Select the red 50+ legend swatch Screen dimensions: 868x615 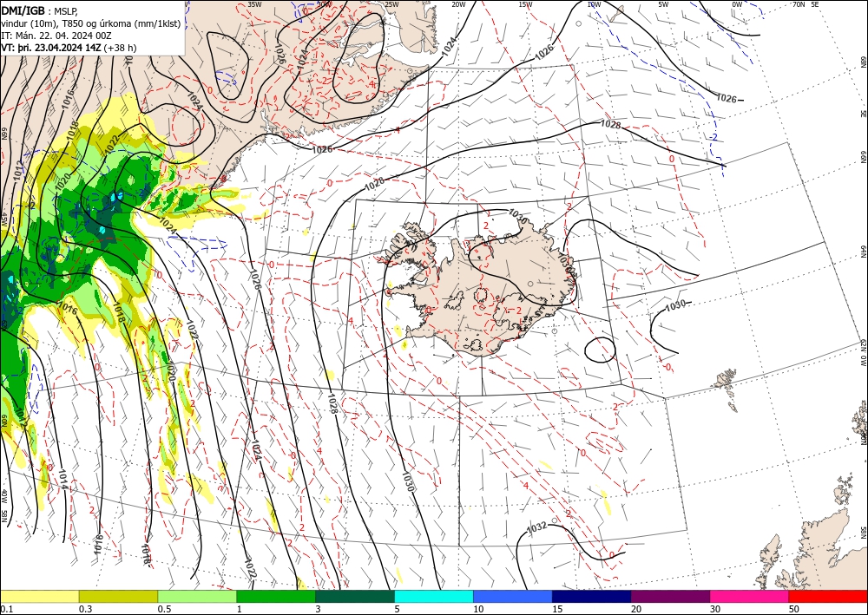click(x=828, y=596)
